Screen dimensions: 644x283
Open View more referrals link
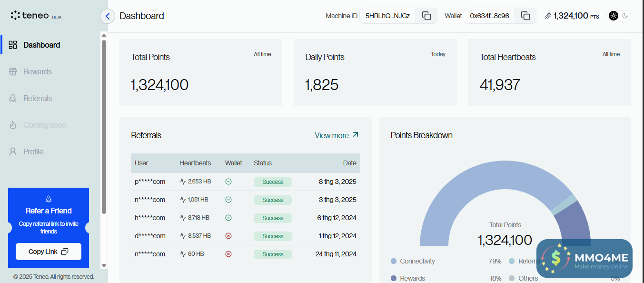[x=337, y=135]
